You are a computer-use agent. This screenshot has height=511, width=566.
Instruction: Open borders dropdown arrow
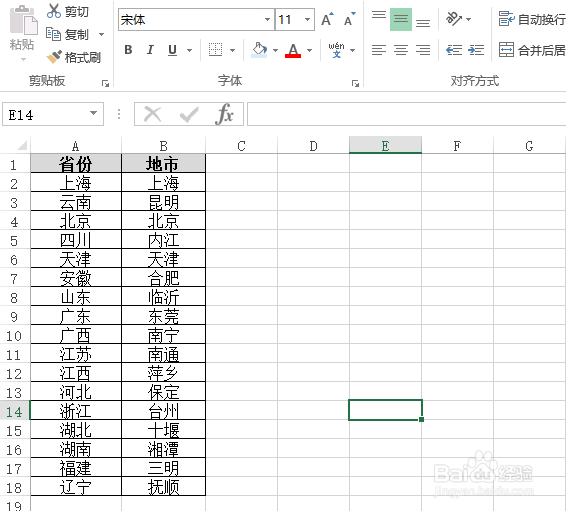click(232, 50)
